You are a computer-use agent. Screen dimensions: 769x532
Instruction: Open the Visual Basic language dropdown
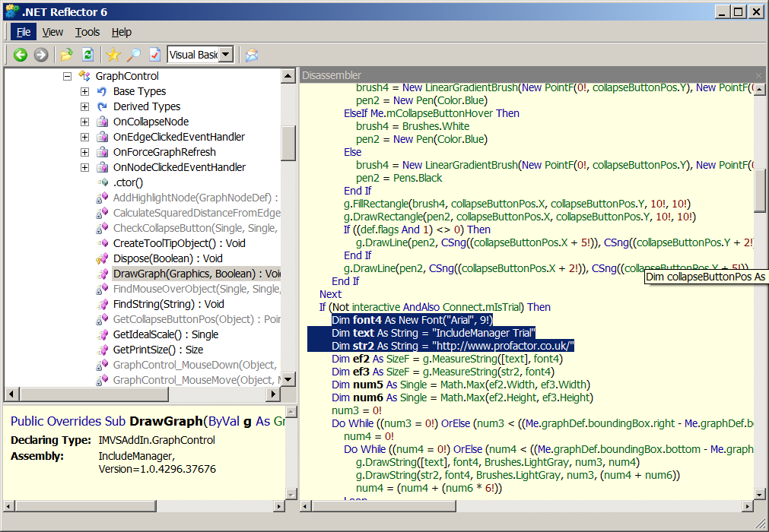coord(226,55)
